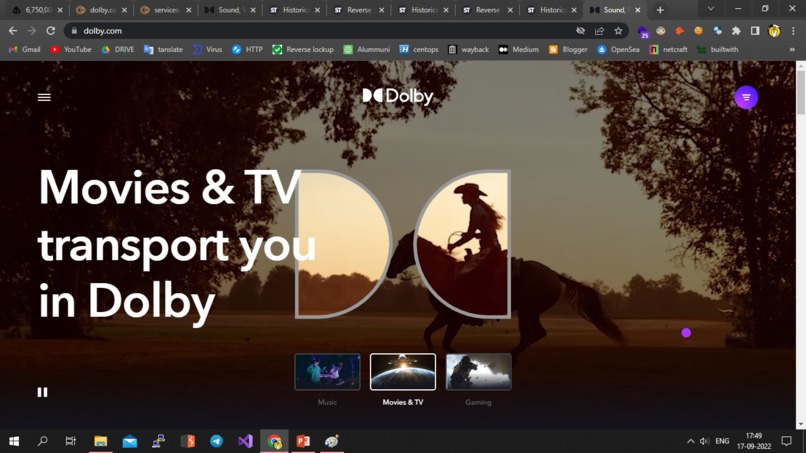Open the ENG language switcher
This screenshot has width=806, height=453.
click(722, 441)
